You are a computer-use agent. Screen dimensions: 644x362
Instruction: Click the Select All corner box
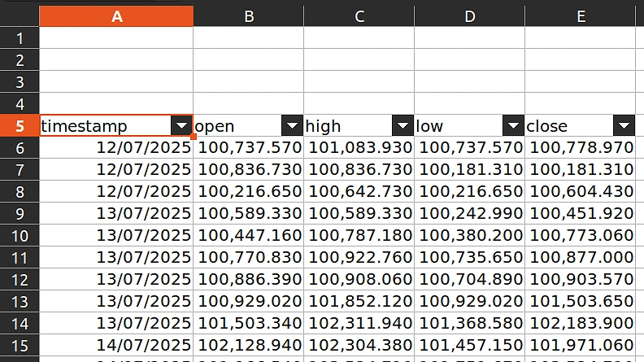click(x=20, y=16)
